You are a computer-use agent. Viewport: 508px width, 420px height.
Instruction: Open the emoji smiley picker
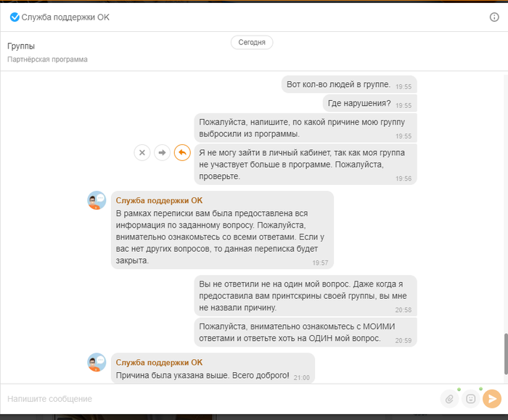(470, 398)
